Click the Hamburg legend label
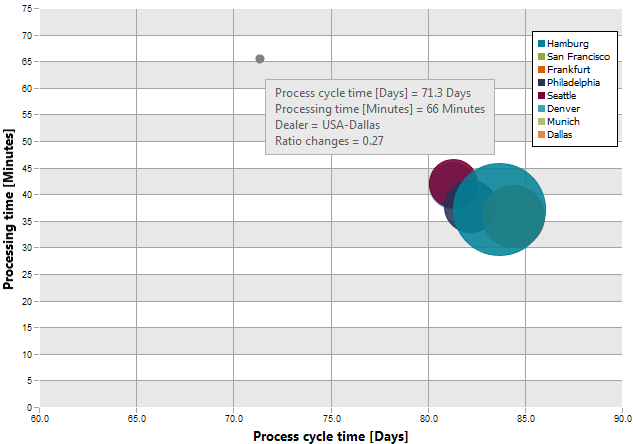This screenshot has width=633, height=444. [x=568, y=44]
